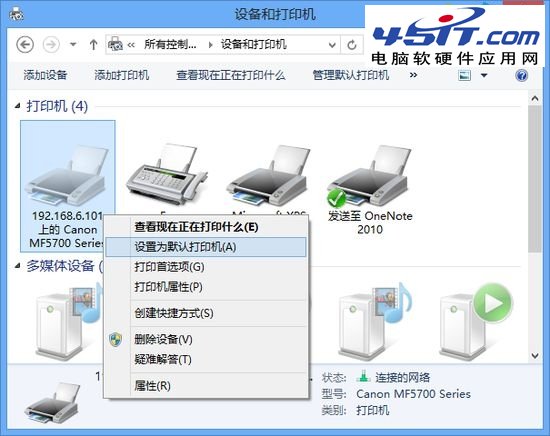
Task: Refresh the address bar location
Action: [352, 45]
